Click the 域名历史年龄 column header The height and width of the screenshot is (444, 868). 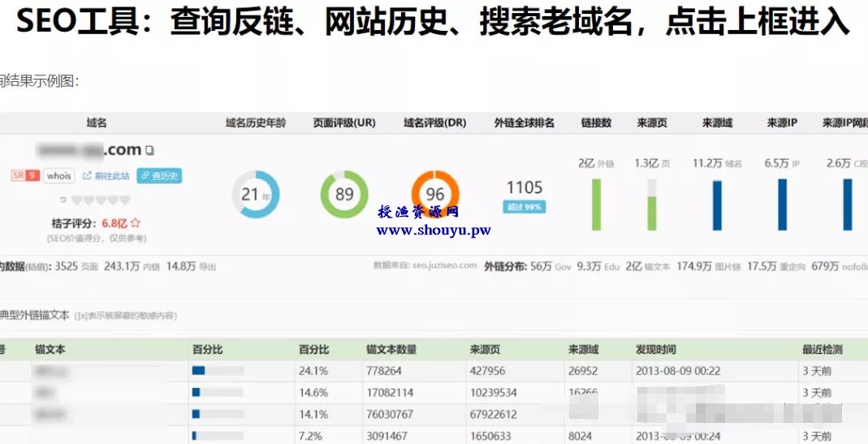(256, 123)
